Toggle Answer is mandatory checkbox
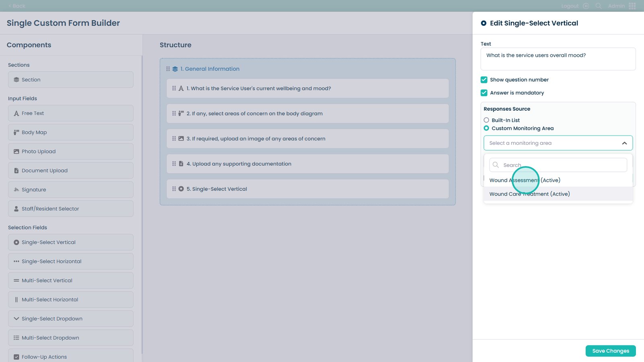 click(x=484, y=93)
